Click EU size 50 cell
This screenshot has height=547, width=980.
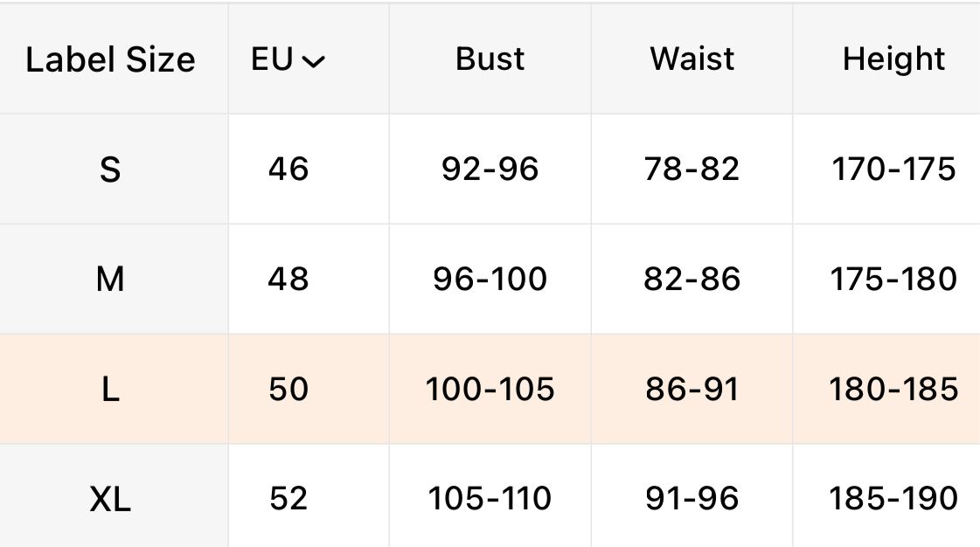click(x=288, y=389)
